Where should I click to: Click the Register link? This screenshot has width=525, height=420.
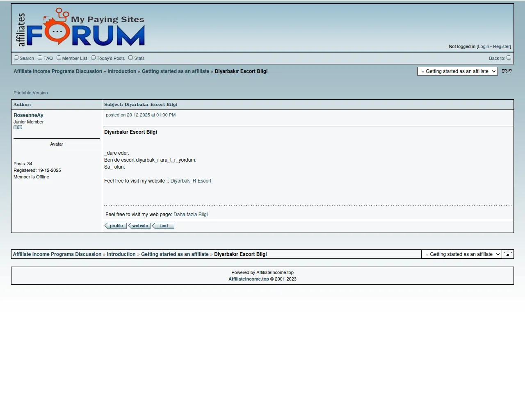coord(501,47)
